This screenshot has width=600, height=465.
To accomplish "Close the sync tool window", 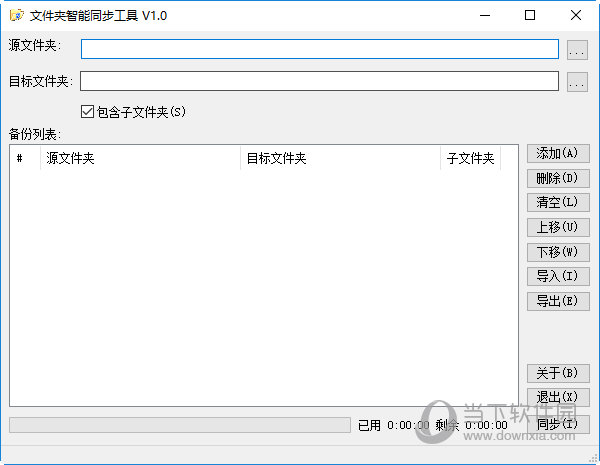I will point(576,16).
